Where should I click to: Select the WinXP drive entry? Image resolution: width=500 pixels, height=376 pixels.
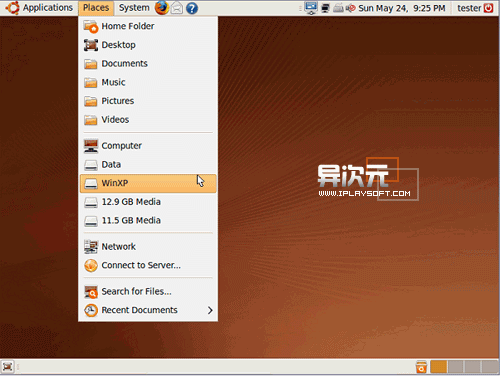coord(148,183)
